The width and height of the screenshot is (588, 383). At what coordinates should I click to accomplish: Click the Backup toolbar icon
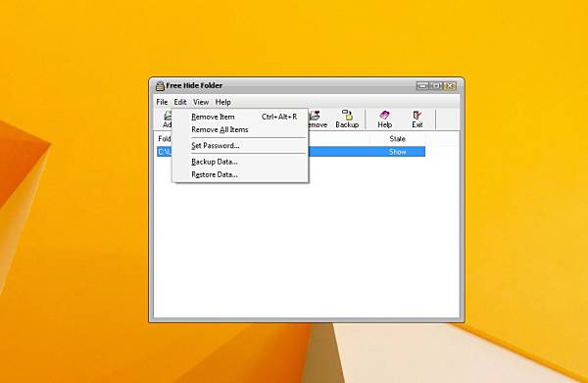coord(347,120)
